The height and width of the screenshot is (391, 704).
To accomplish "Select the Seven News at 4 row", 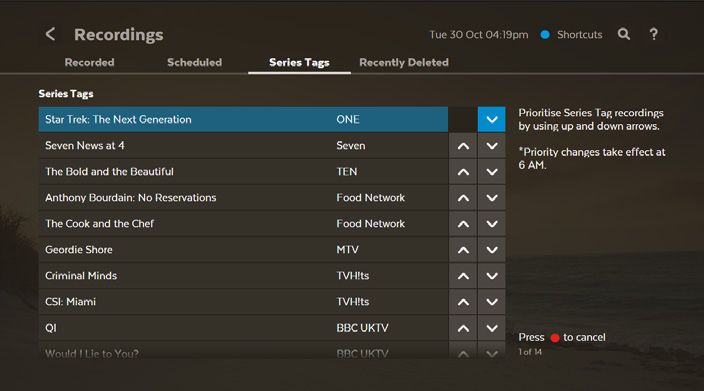I will tap(243, 145).
